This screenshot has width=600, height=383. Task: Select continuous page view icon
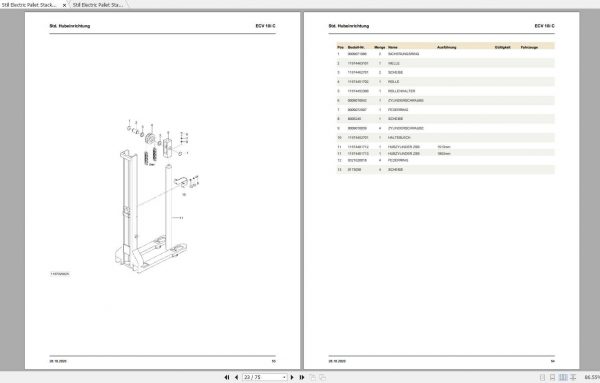(x=552, y=377)
